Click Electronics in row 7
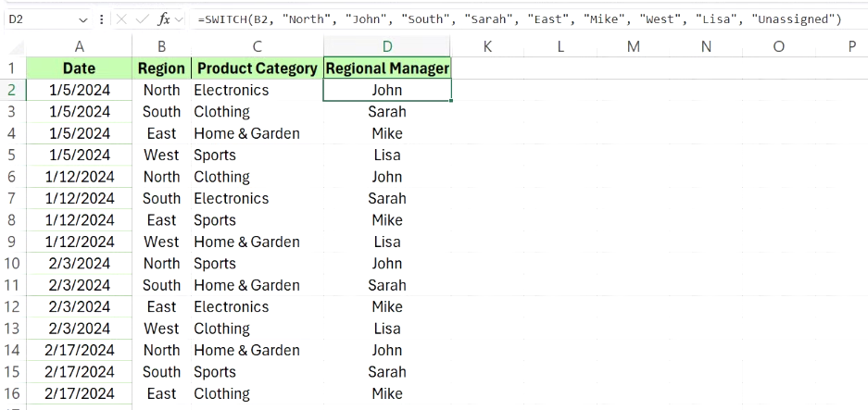 (x=232, y=199)
